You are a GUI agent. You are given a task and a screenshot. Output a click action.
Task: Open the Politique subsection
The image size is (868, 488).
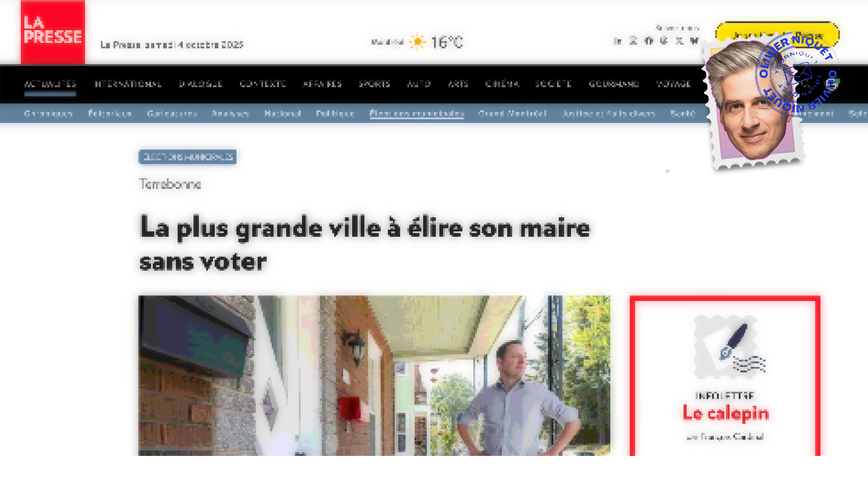(x=335, y=114)
